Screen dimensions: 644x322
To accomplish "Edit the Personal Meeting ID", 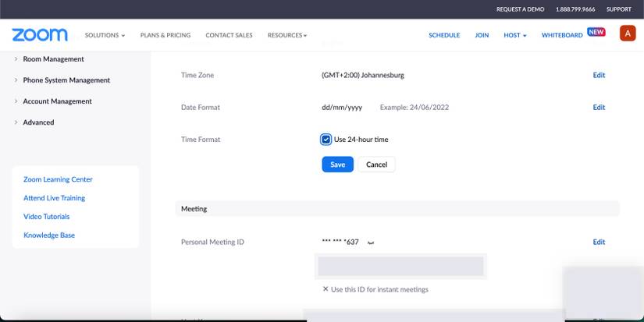I will 599,242.
